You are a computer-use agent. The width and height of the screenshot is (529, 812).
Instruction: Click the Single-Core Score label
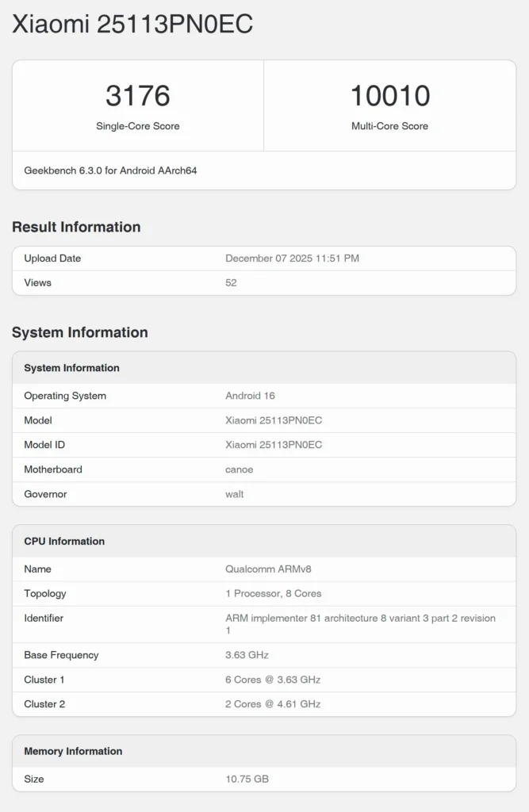pos(138,126)
